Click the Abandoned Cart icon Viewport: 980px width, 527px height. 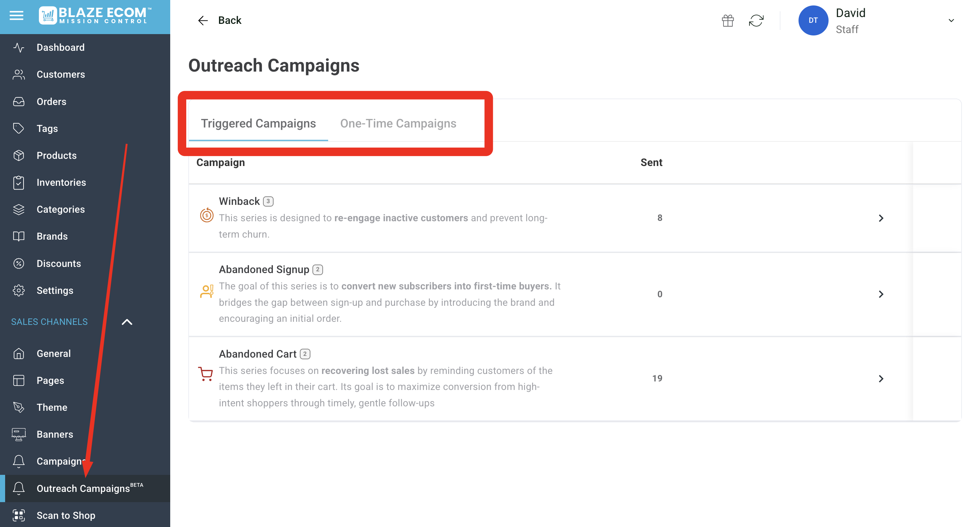coord(206,374)
